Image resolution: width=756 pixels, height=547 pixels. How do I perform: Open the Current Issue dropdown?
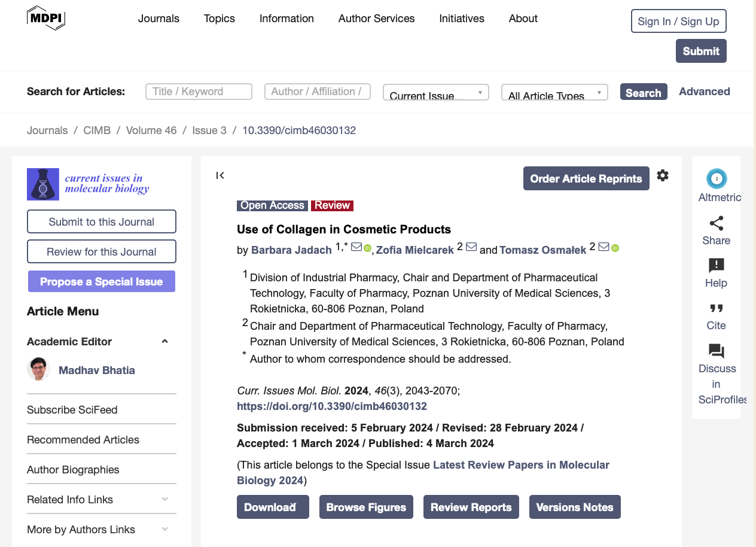point(435,92)
